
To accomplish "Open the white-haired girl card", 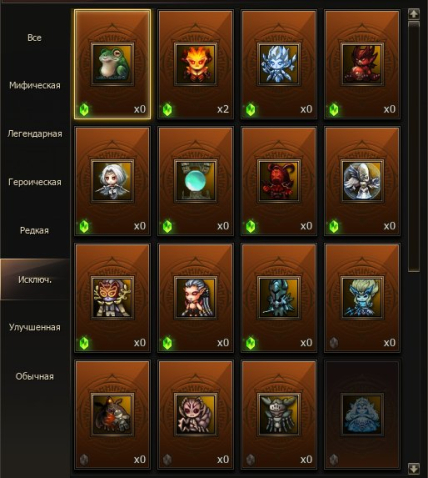I will click(x=112, y=181).
